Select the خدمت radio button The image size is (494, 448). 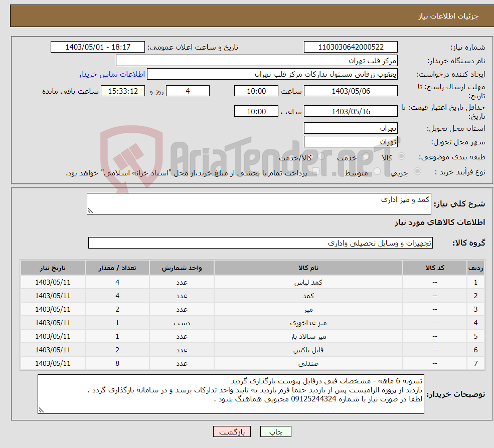(x=366, y=156)
